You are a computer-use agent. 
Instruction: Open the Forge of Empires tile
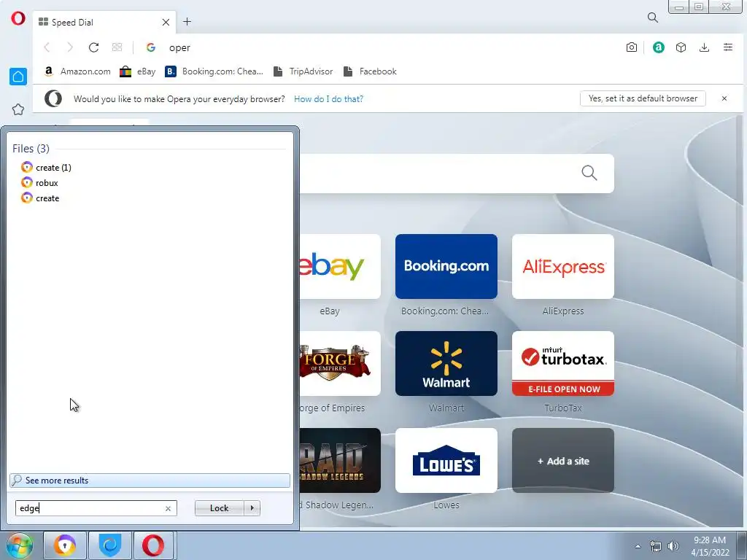tap(340, 364)
